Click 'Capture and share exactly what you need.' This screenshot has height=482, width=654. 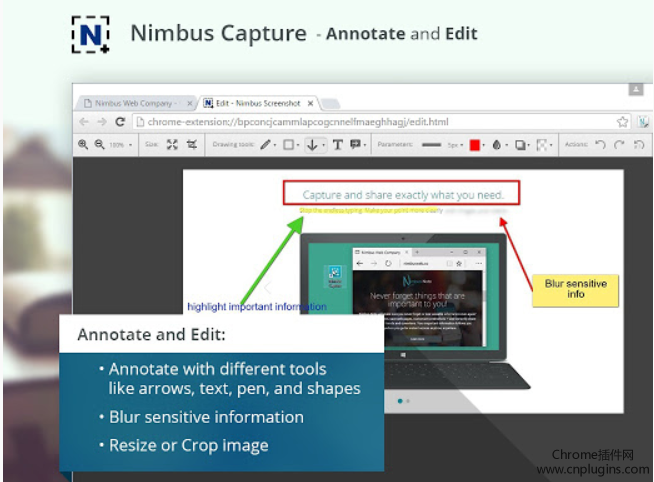403,195
